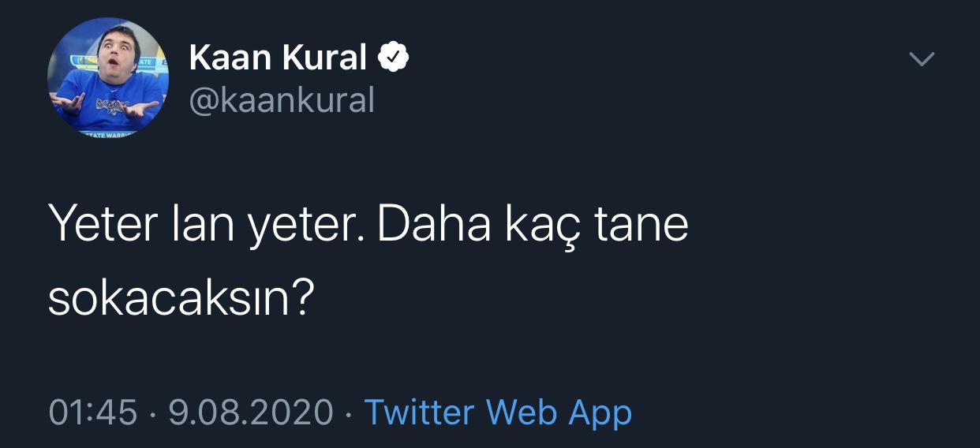Open the Twitter Web App source link
The height and width of the screenshot is (448, 980).
pyautogui.click(x=497, y=413)
